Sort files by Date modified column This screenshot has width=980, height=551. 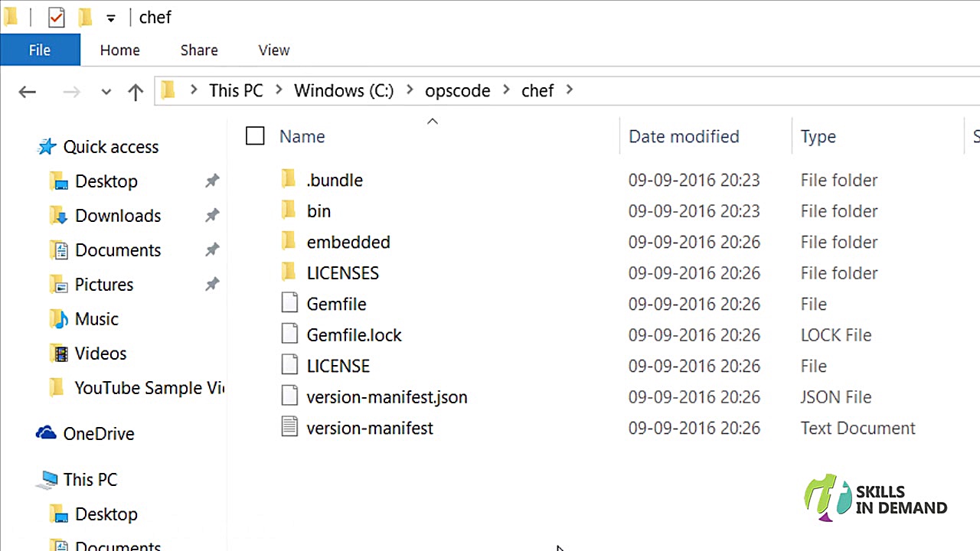684,136
